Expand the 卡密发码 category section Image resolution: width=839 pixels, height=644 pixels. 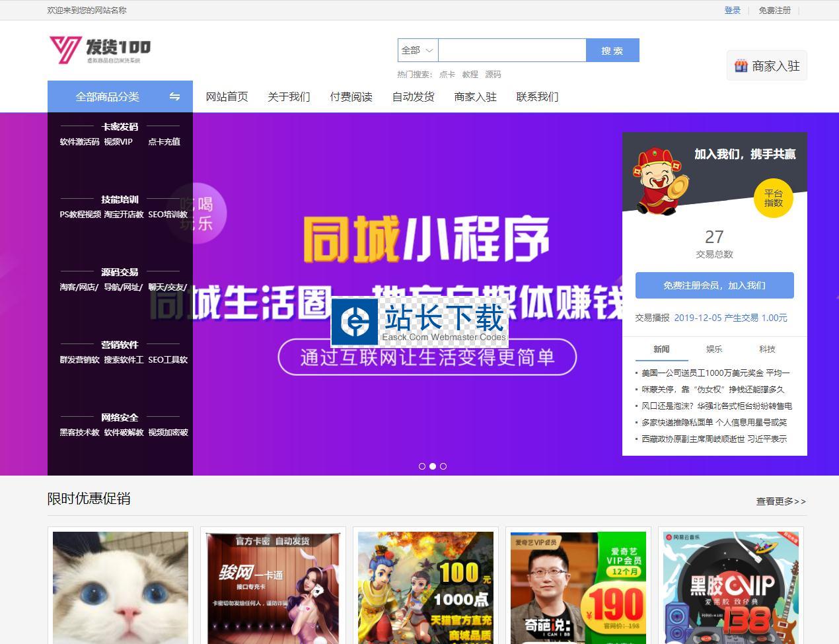pyautogui.click(x=120, y=126)
